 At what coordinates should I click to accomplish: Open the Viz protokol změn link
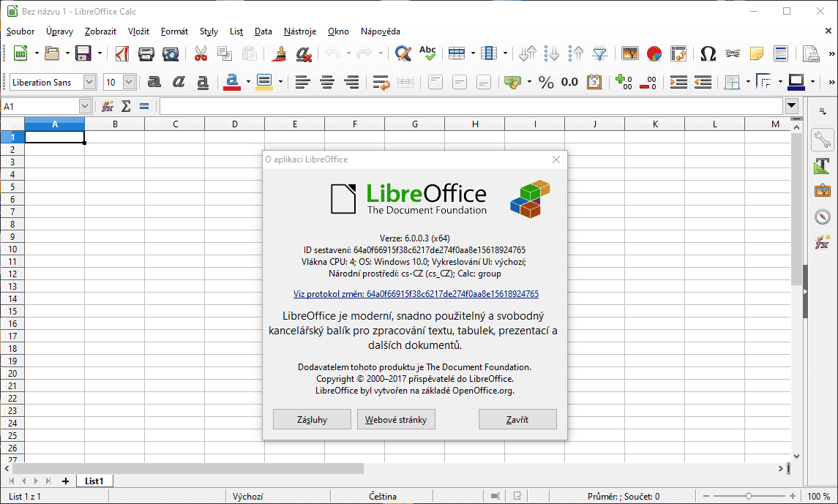(416, 294)
